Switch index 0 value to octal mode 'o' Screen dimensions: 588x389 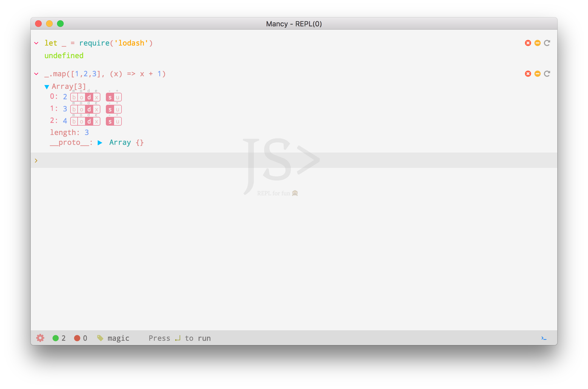pos(81,97)
